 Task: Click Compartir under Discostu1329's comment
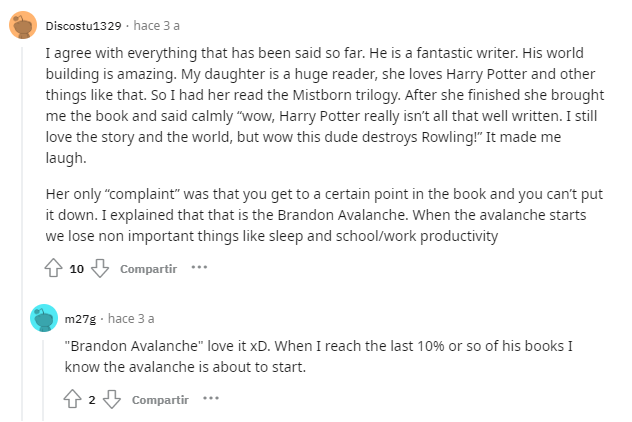click(x=148, y=269)
